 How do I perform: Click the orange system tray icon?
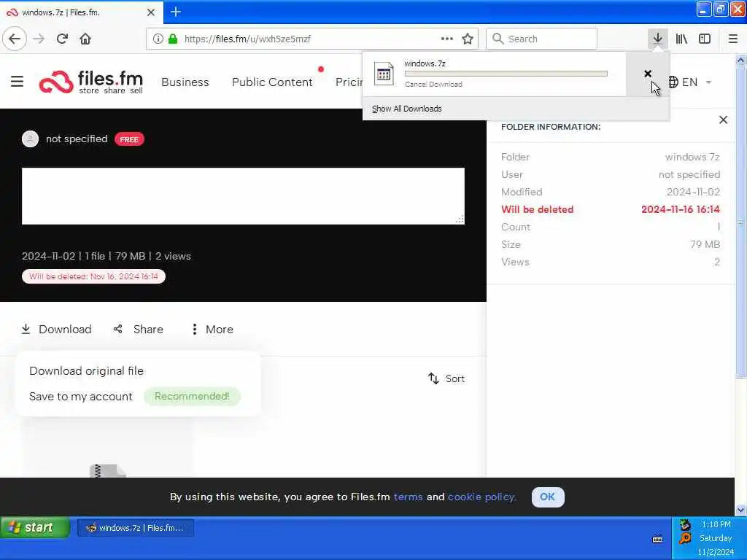684,539
